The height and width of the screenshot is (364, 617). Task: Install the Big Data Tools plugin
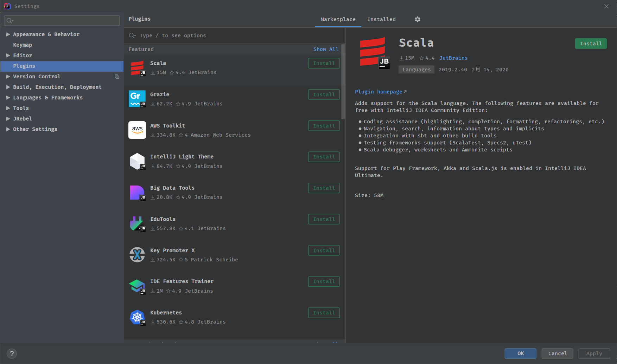[324, 188]
